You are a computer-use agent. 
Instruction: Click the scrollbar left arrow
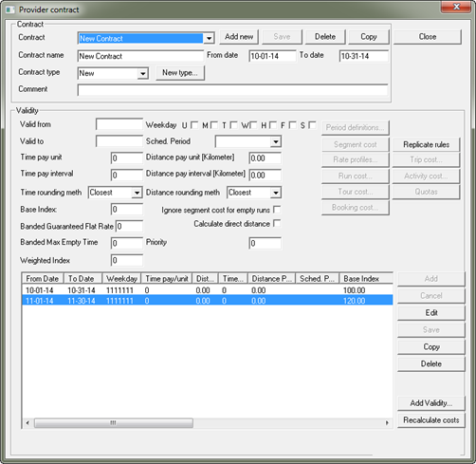click(27, 423)
